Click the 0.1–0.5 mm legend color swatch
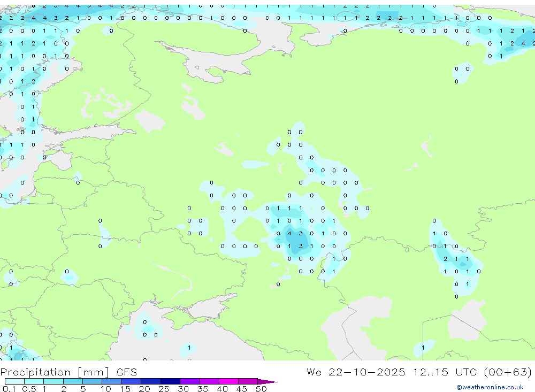Viewport: 535px width, 392px height. tap(14, 381)
